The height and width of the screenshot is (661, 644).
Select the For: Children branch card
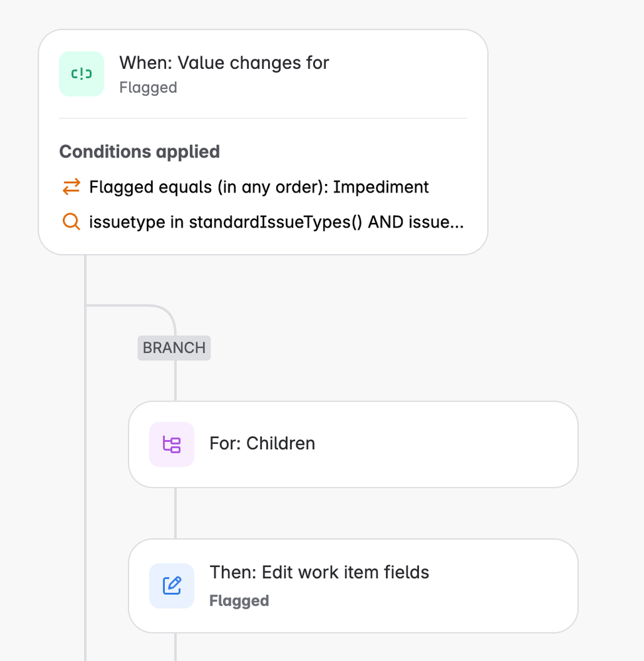tap(353, 445)
